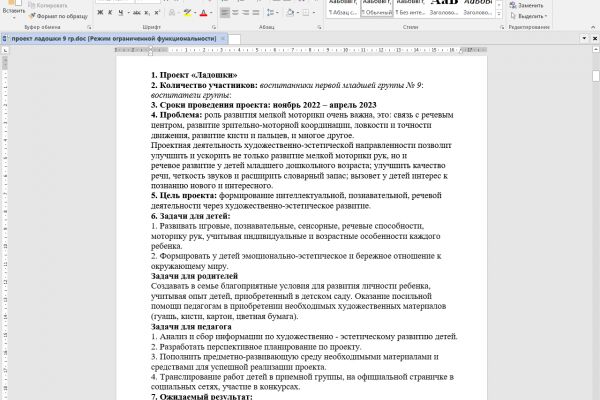Click the line spacing icon
The width and height of the screenshot is (600, 400).
tap(270, 13)
